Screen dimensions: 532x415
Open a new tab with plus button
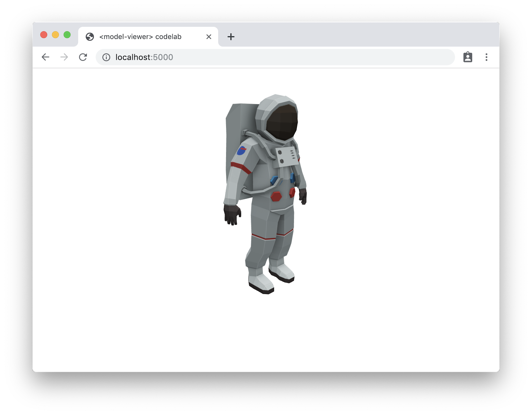[x=231, y=37]
